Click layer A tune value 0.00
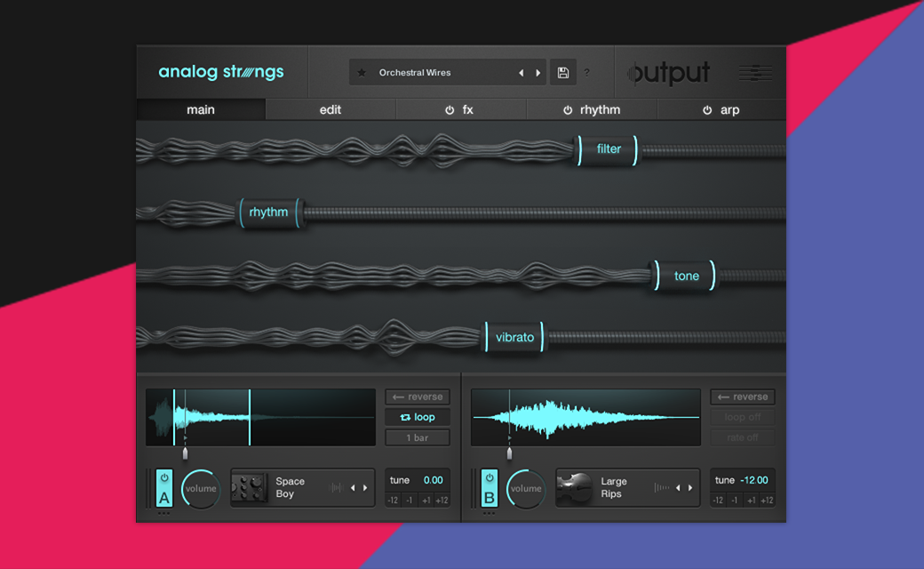Image resolution: width=924 pixels, height=569 pixels. pos(434,480)
